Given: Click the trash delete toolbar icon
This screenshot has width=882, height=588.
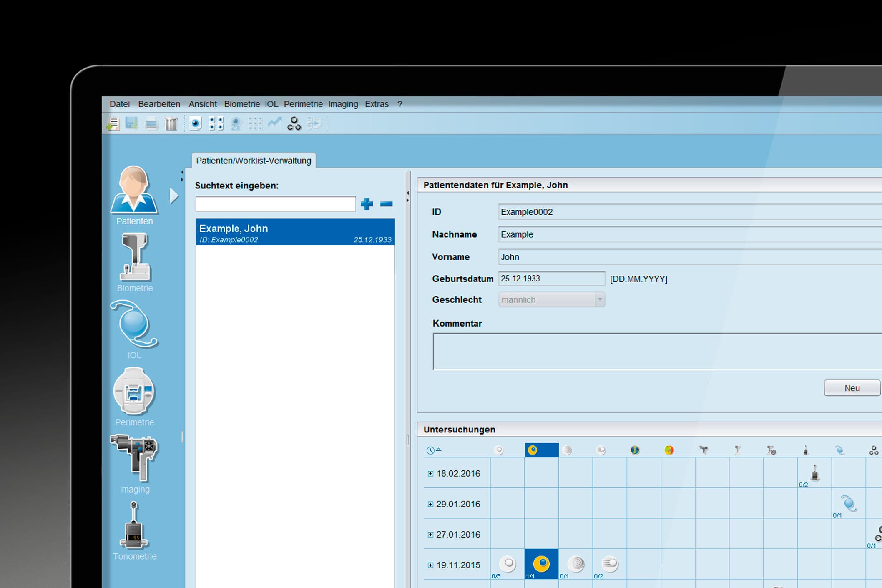Looking at the screenshot, I should (x=171, y=124).
